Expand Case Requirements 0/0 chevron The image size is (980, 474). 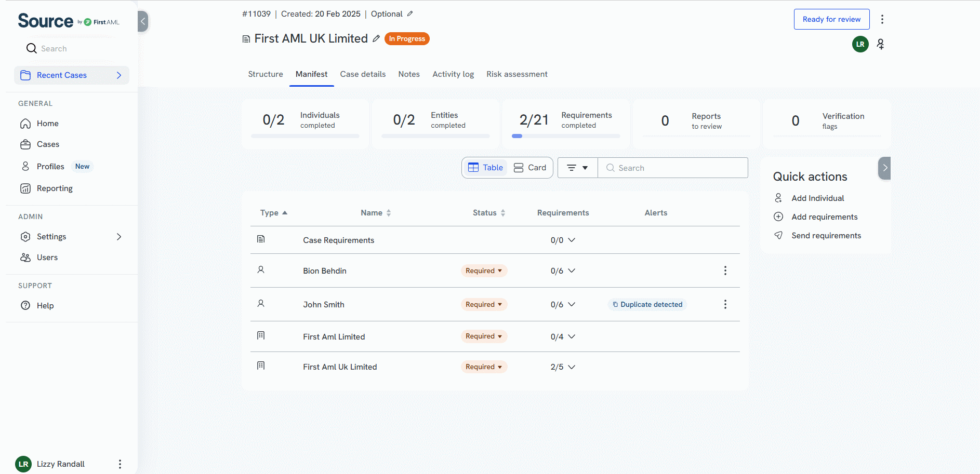pyautogui.click(x=572, y=240)
